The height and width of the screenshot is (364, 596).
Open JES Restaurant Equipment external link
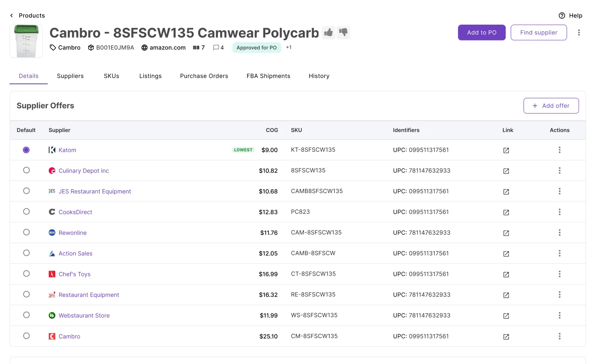tap(506, 192)
